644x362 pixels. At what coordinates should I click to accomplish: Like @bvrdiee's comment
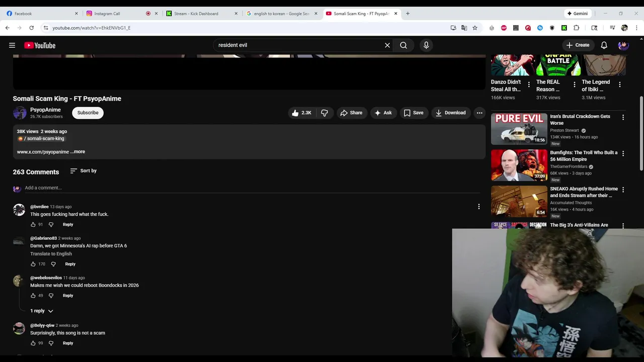[33, 225]
